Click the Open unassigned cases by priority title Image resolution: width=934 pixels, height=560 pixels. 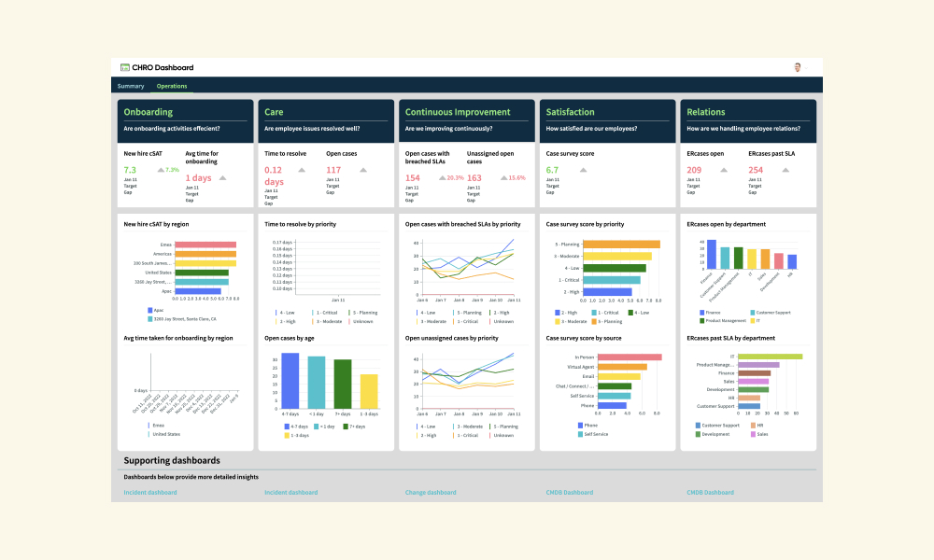click(x=451, y=338)
